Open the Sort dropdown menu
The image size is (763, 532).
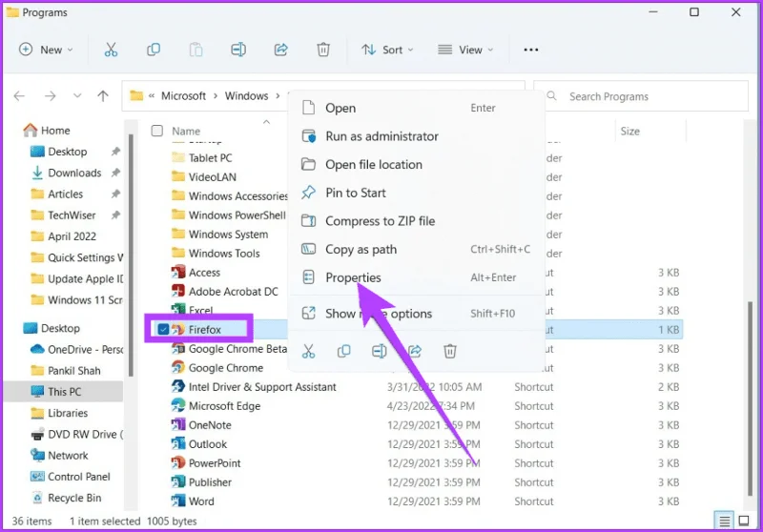(x=387, y=50)
